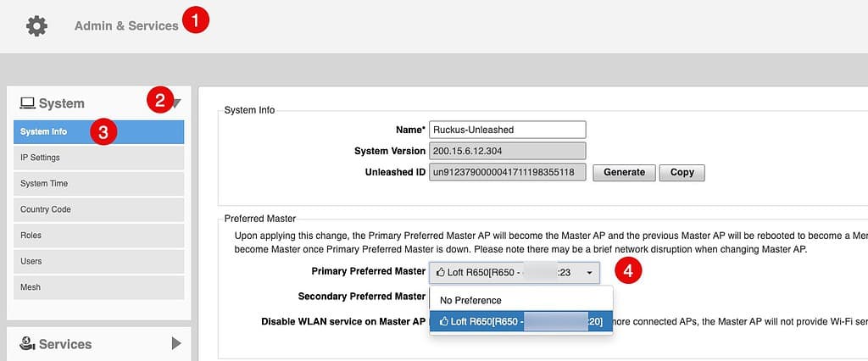The height and width of the screenshot is (361, 868).
Task: Open Admin & Services heading
Action: (126, 26)
